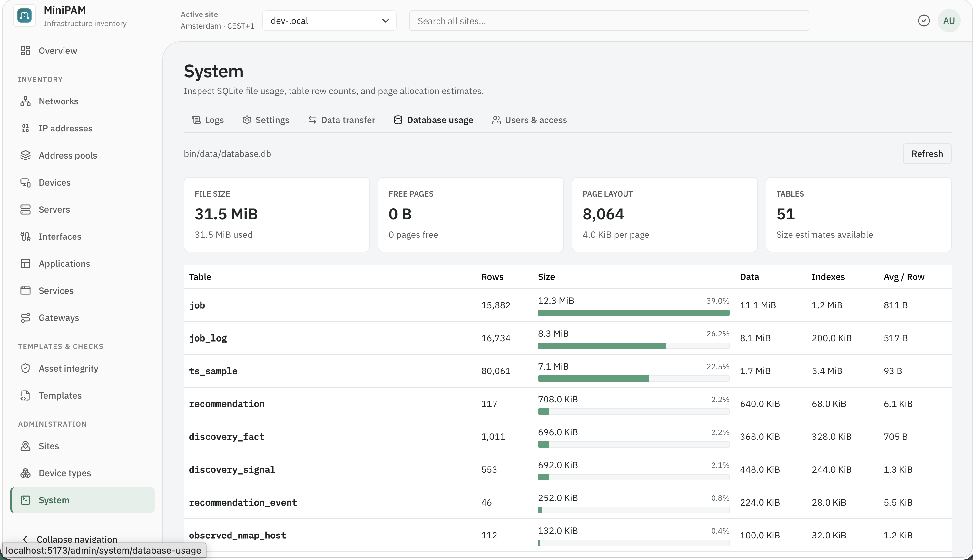Open the Users & access tab
Viewport: 973px width, 560px height.
[x=529, y=120]
